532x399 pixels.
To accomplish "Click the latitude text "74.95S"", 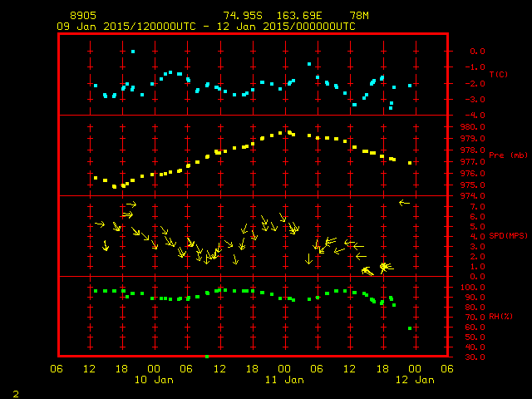I will tap(243, 16).
